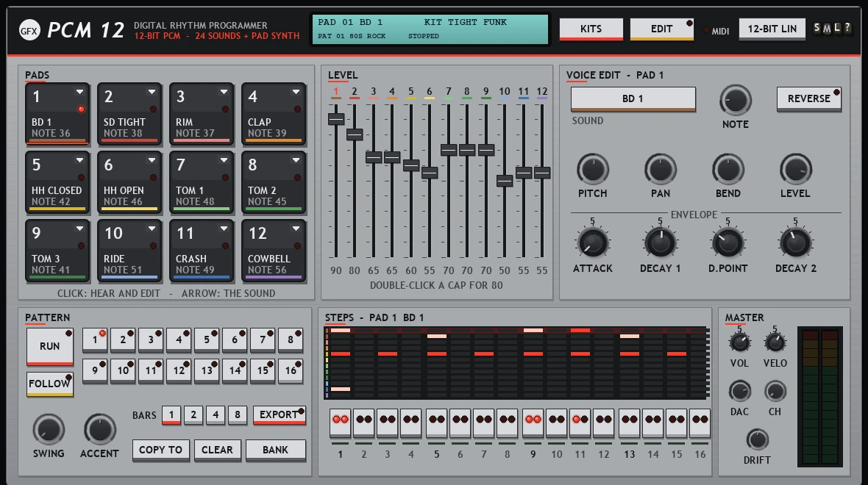Open the EDIT tab
Screen dimensions: 868x485
[x=661, y=29]
